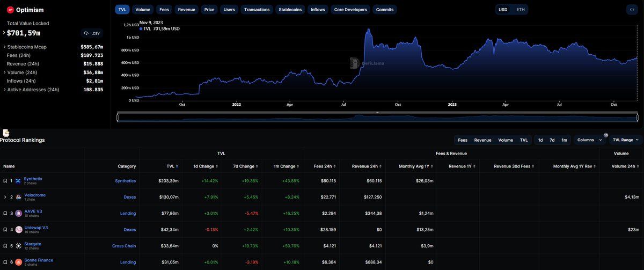Show Fees columns in rankings
Image resolution: width=644 pixels, height=270 pixels.
click(463, 140)
